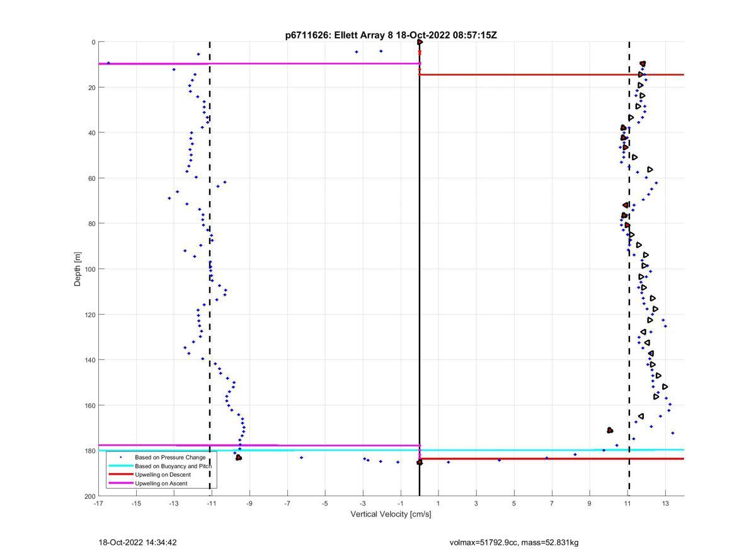This screenshot has width=756, height=558.
Task: Click x-axis tick label 13
Action: [x=665, y=503]
